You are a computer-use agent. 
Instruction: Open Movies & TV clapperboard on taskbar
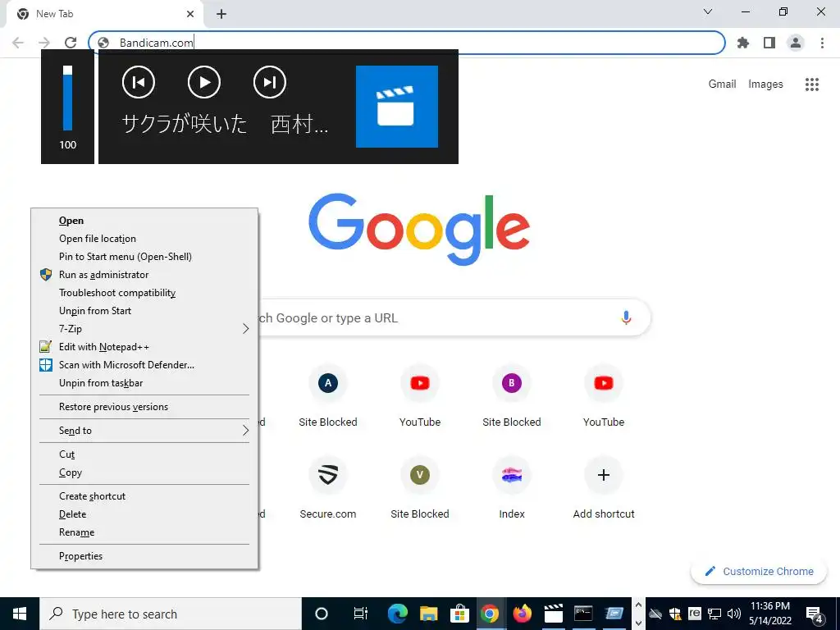tap(553, 614)
